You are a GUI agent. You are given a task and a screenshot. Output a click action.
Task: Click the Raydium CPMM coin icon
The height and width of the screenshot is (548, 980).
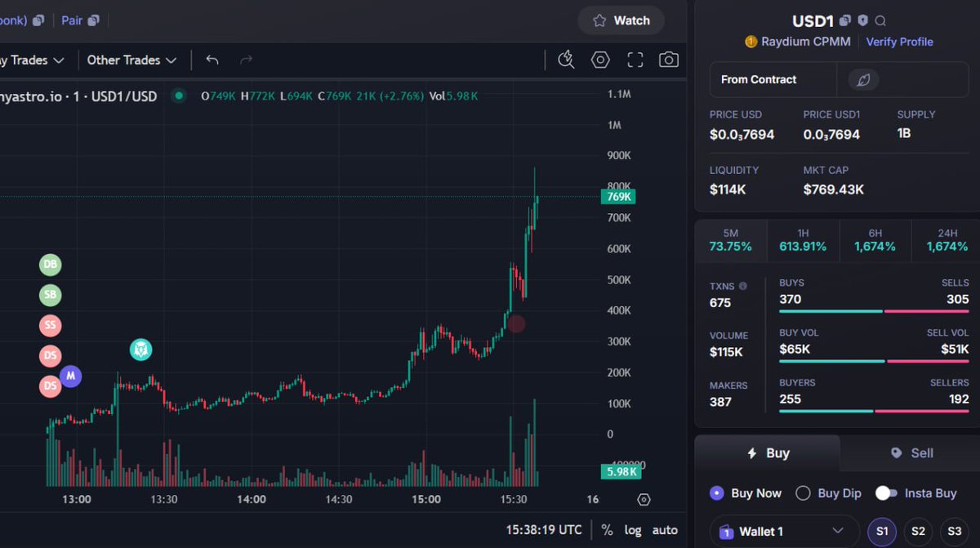[751, 42]
